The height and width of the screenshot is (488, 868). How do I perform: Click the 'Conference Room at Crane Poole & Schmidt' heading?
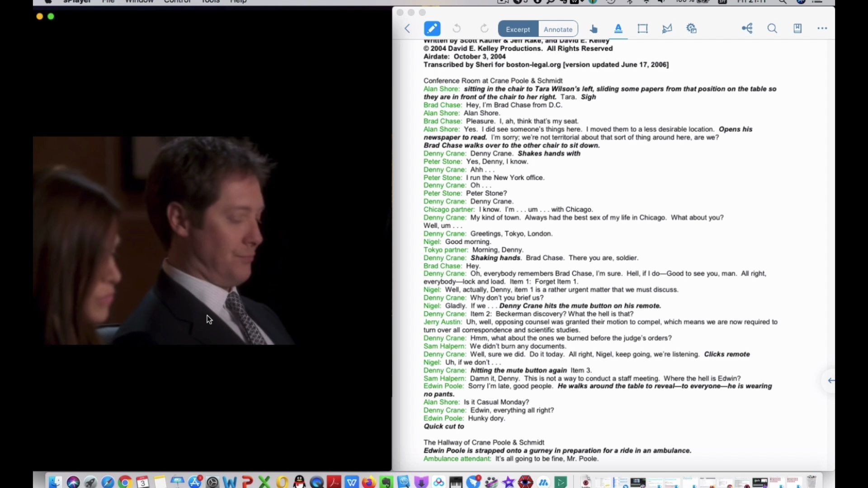[493, 81]
